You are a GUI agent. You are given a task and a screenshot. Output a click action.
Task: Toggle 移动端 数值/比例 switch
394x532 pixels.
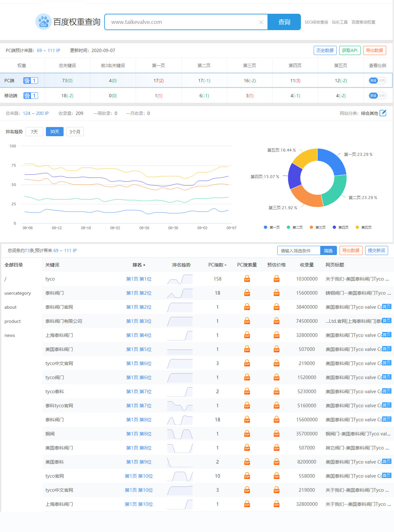click(378, 96)
